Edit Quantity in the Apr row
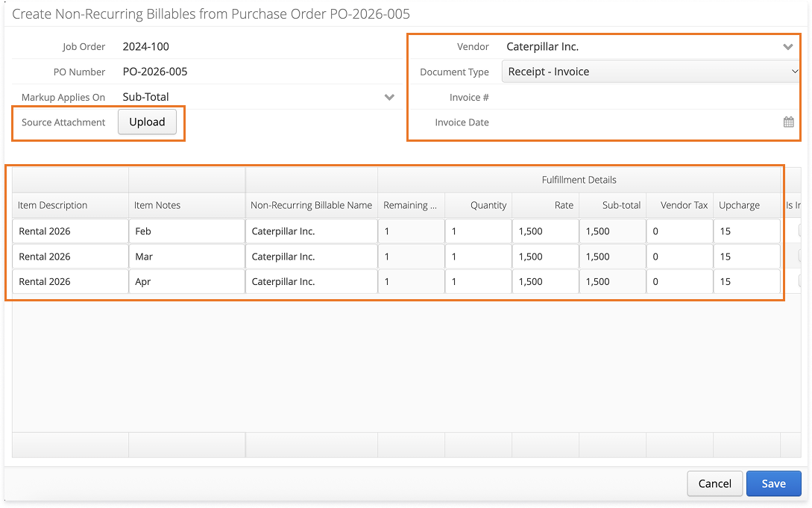The image size is (812, 508). (x=478, y=281)
